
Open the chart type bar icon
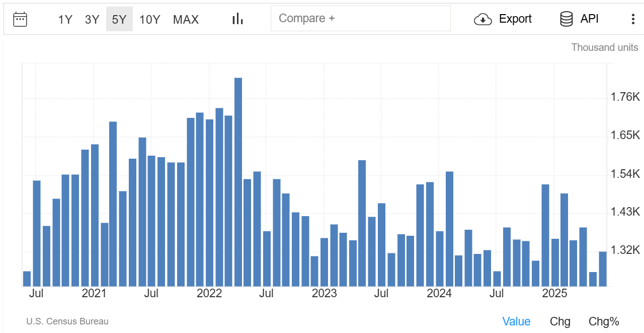pyautogui.click(x=237, y=19)
